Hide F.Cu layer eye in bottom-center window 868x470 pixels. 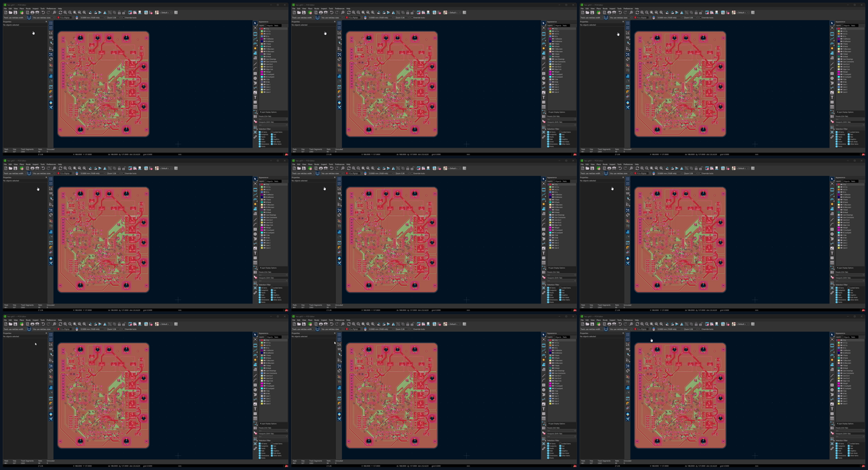[553, 340]
